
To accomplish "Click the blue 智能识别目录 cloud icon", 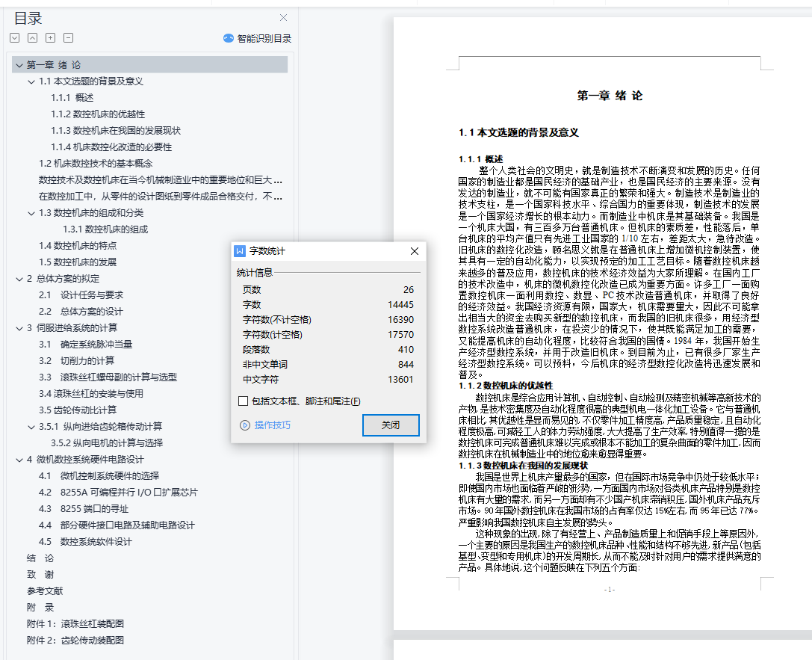I will pyautogui.click(x=229, y=38).
